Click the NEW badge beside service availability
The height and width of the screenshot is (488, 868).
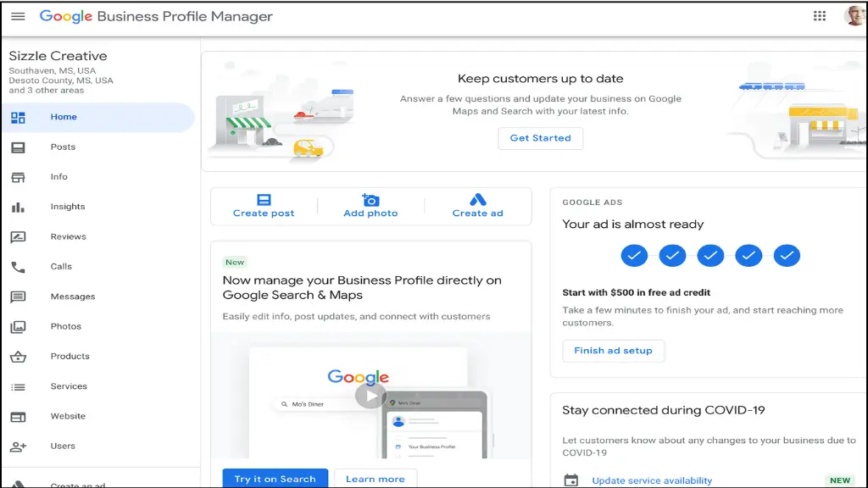point(840,480)
